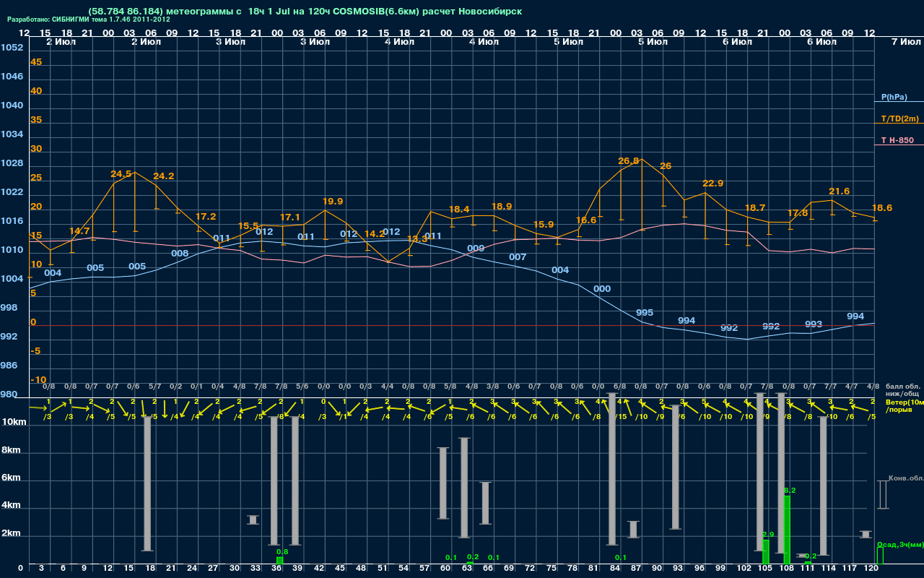Click the 980 pressure axis label

[9, 394]
